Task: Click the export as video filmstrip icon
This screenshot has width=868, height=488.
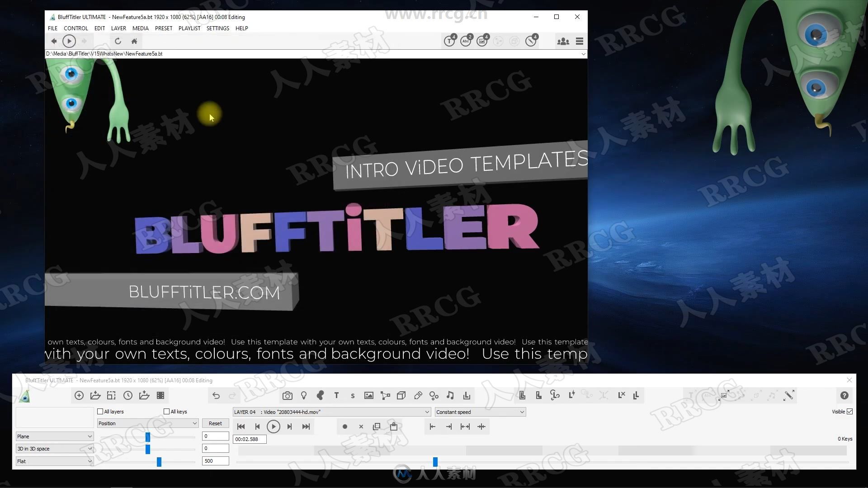Action: [x=160, y=396]
